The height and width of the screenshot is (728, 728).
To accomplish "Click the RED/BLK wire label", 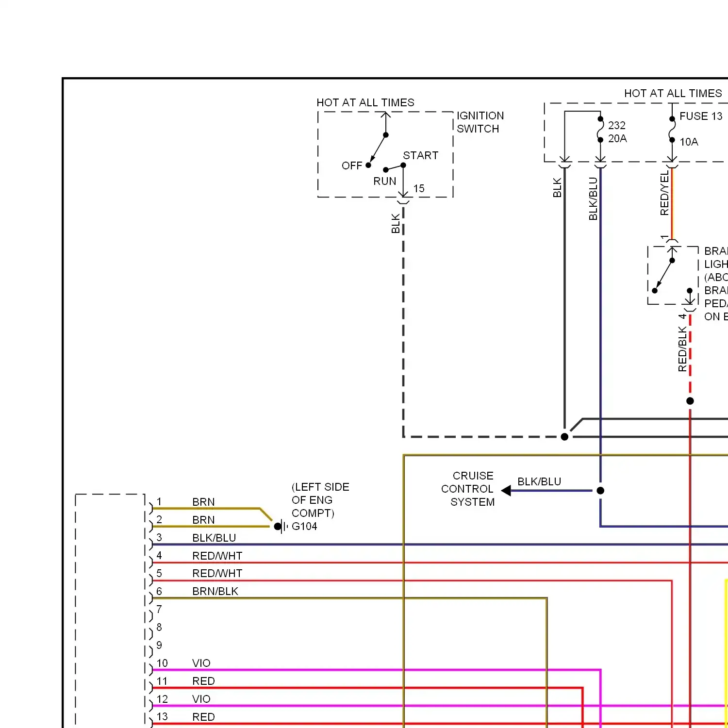I will point(682,349).
